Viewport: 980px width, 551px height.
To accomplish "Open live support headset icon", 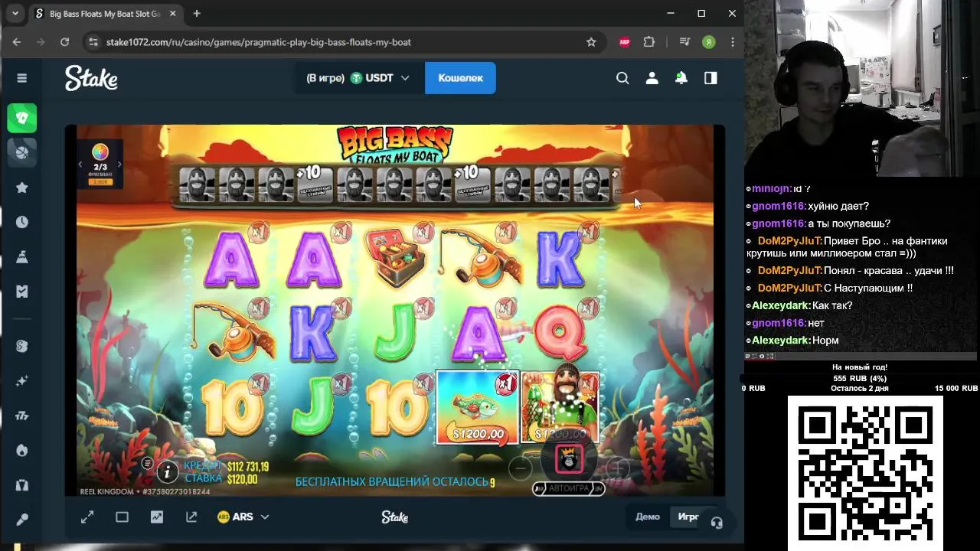I will (x=717, y=523).
